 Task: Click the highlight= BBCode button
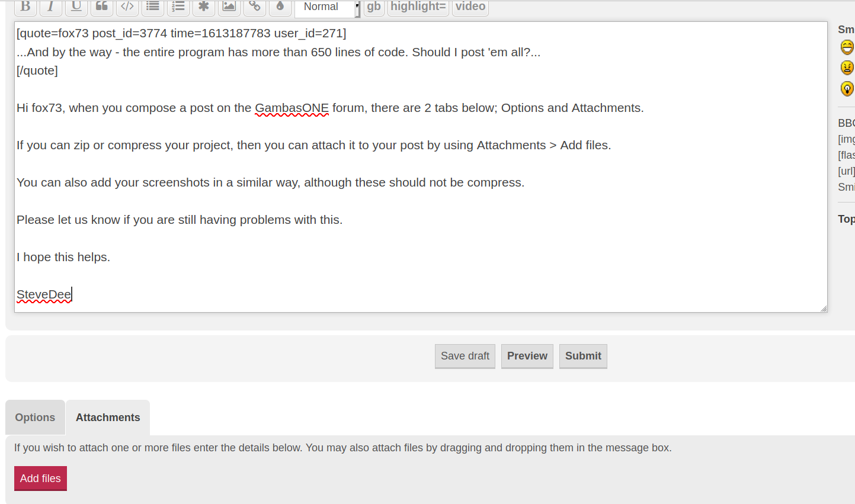(418, 7)
